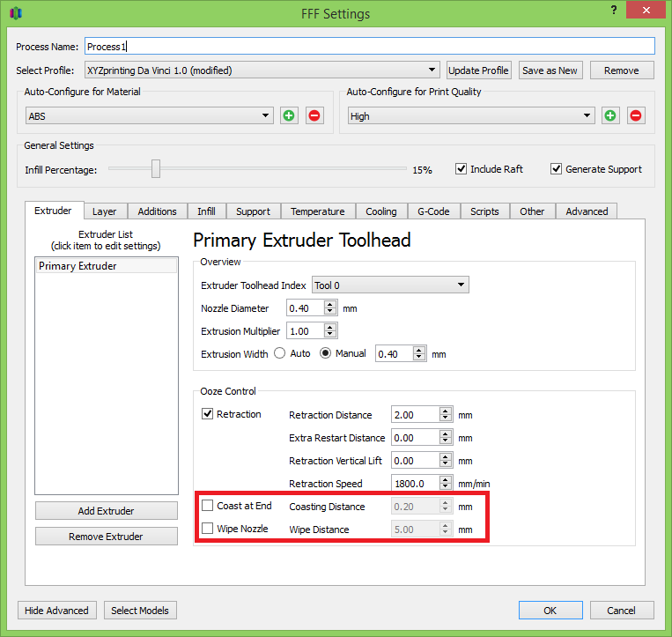The height and width of the screenshot is (637, 672).
Task: Select Manual extrusion width radio button
Action: (x=326, y=353)
